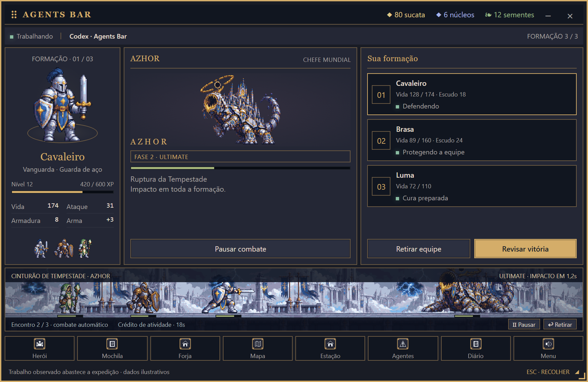Open the Menu sound icon

[548, 344]
